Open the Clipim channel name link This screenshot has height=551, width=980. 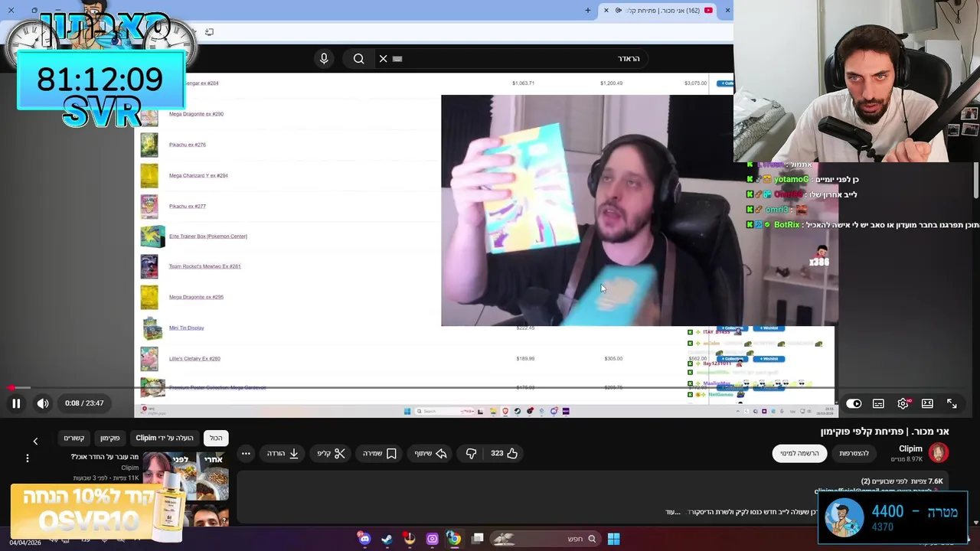pos(910,448)
